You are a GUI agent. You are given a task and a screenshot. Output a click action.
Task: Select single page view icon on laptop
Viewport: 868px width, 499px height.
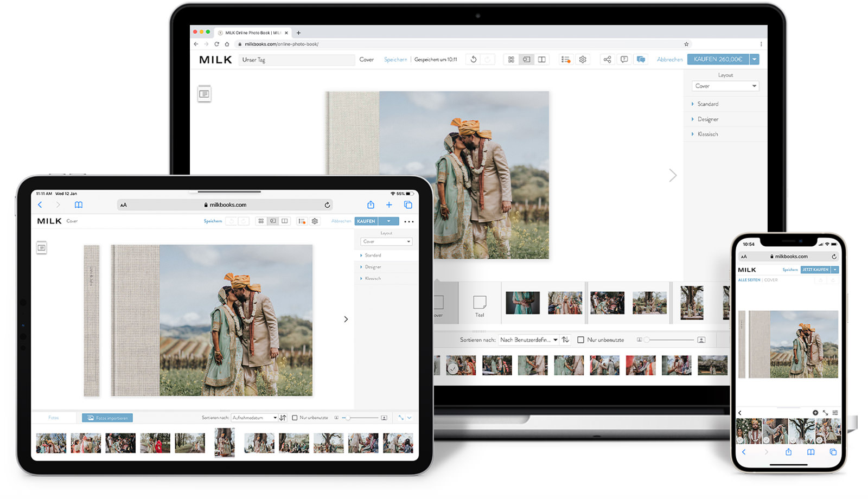click(x=526, y=60)
